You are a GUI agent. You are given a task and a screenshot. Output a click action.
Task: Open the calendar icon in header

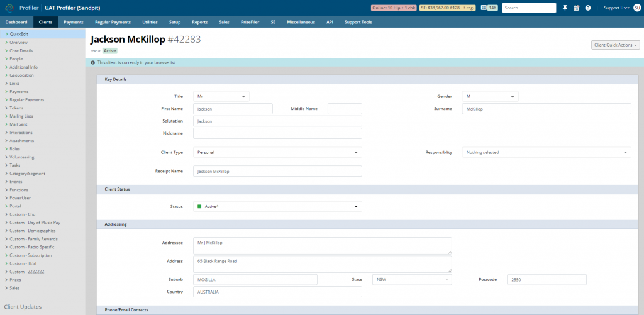(576, 8)
